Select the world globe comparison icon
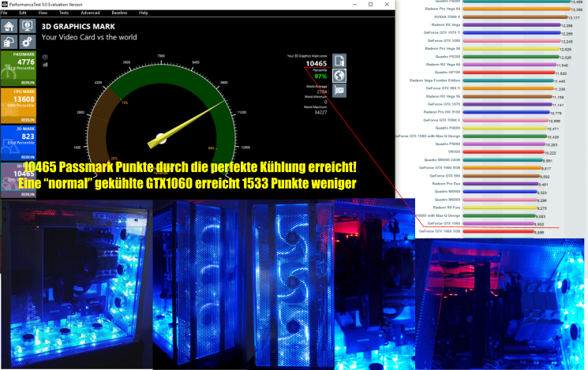588x370 pixels. pyautogui.click(x=339, y=76)
